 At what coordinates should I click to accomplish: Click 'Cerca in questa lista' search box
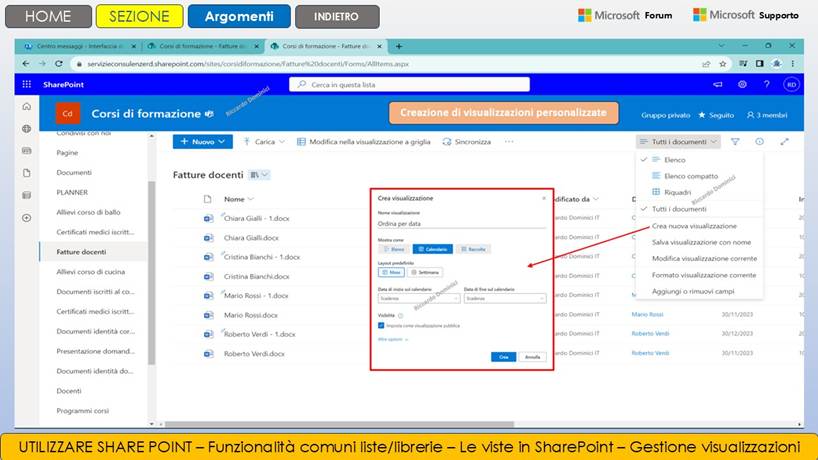click(410, 84)
